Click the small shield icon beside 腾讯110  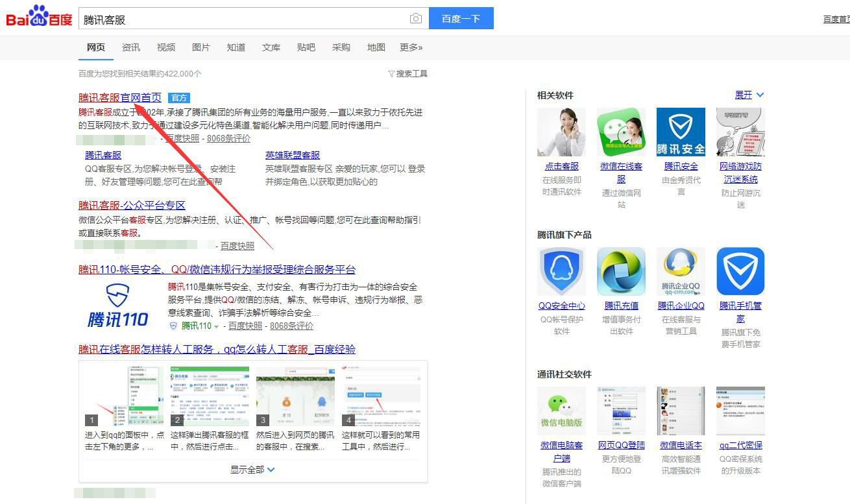tap(173, 326)
